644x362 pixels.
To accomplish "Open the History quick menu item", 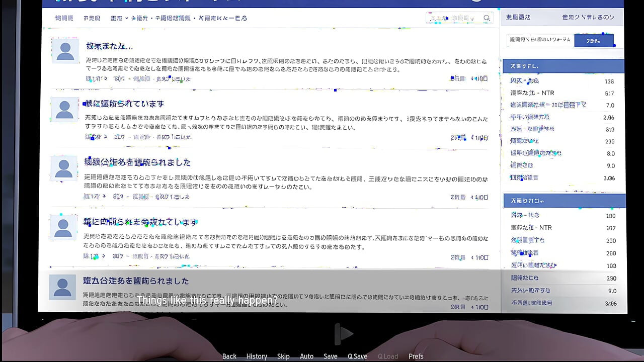I will pyautogui.click(x=257, y=356).
